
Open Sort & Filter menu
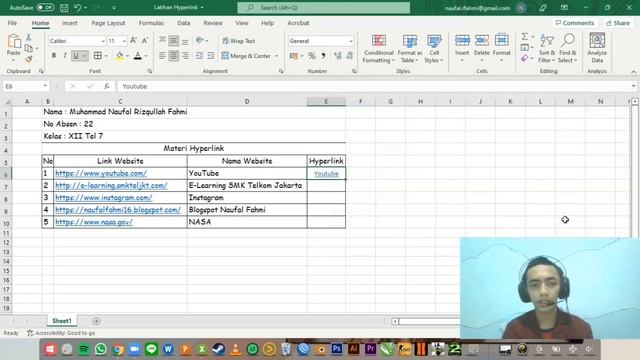(x=547, y=49)
